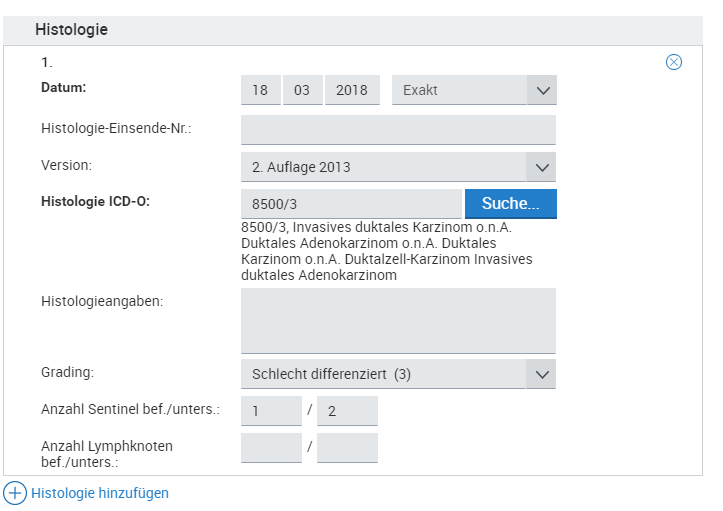Click the ICD-O description text for 8500/3
723x511 pixels.
(386, 251)
